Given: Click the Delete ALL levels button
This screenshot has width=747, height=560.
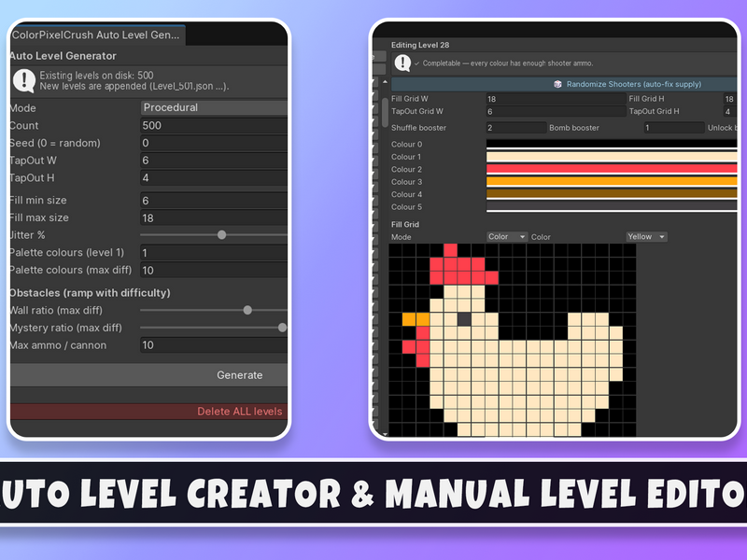Looking at the screenshot, I should coord(148,412).
